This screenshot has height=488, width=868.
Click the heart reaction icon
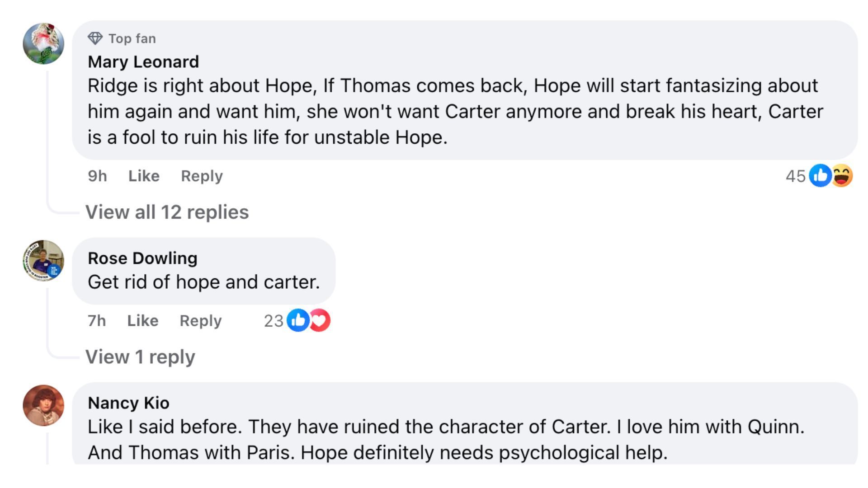[x=321, y=320]
